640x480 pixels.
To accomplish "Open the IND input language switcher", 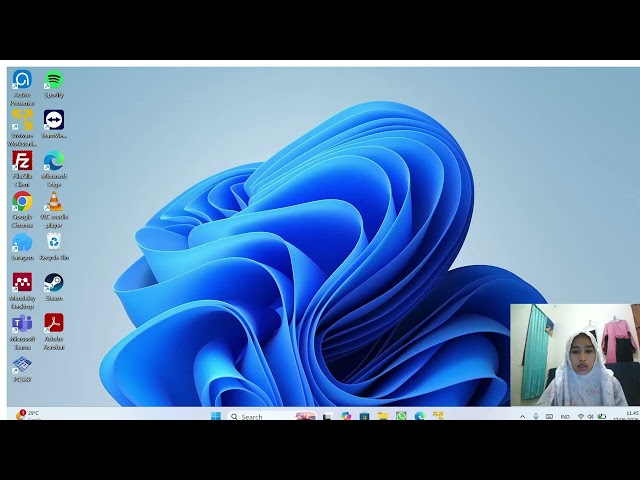I will pyautogui.click(x=565, y=416).
